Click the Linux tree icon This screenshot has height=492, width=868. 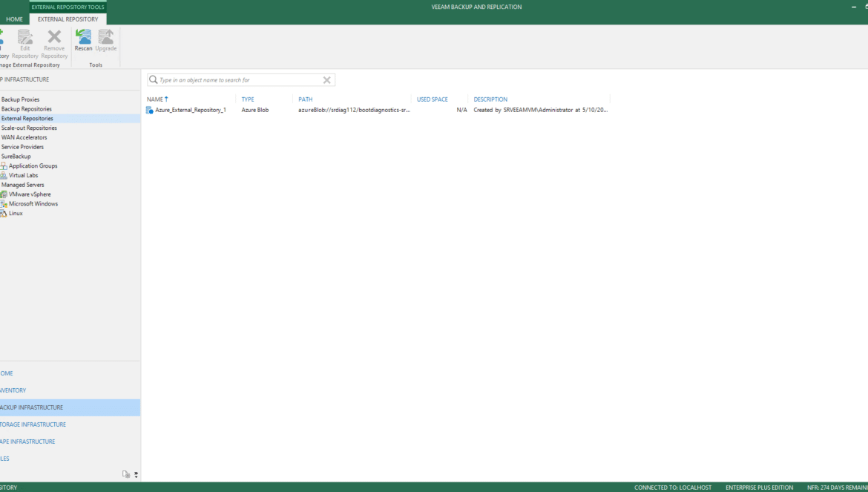(x=3, y=213)
